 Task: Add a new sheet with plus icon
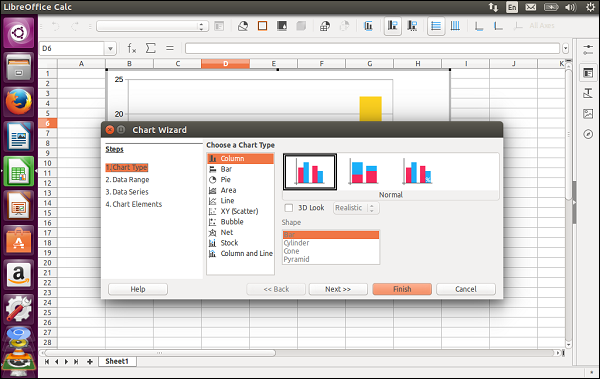point(90,362)
